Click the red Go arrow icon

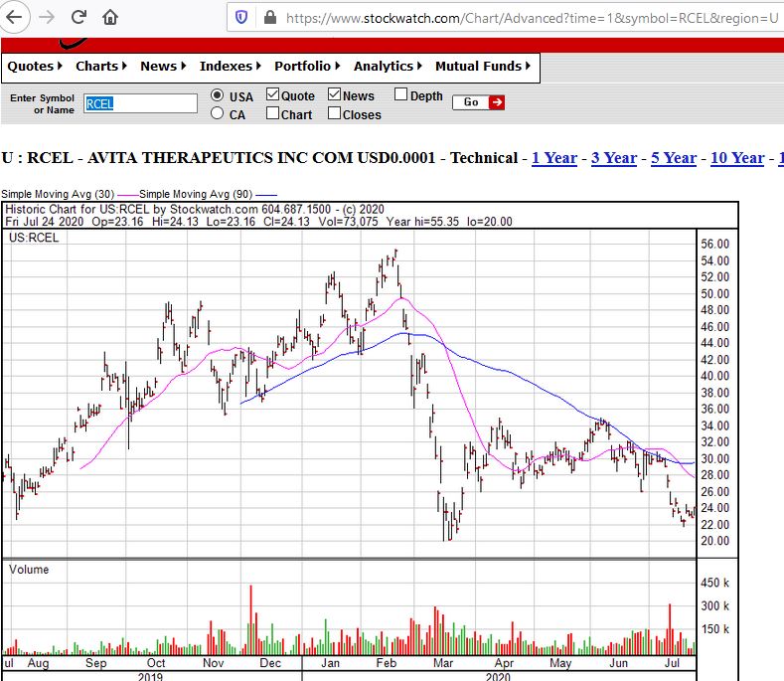496,102
